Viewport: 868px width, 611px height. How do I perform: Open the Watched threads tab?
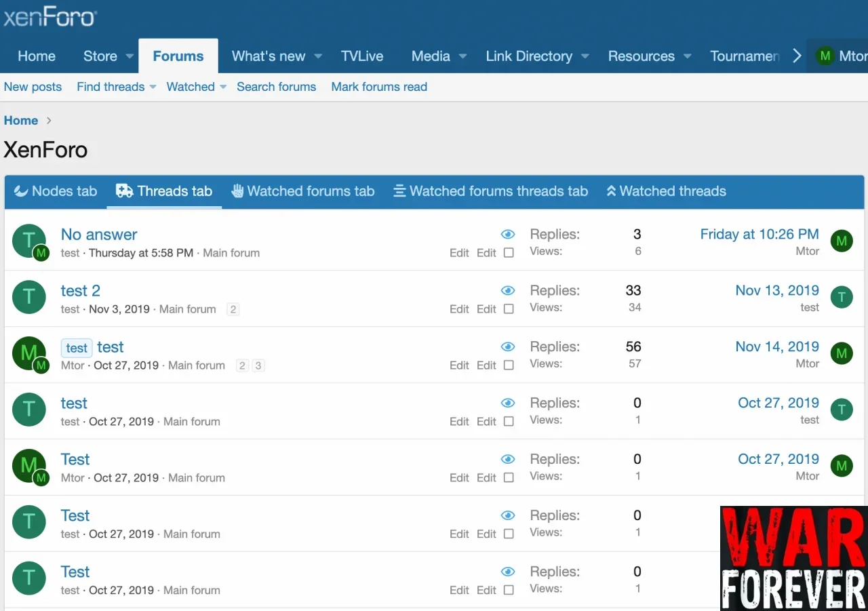click(x=666, y=191)
